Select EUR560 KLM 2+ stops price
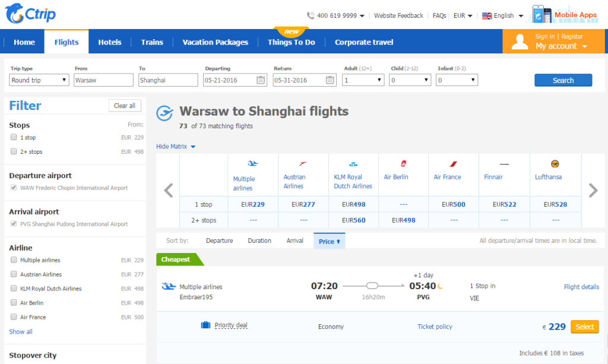 [x=354, y=220]
